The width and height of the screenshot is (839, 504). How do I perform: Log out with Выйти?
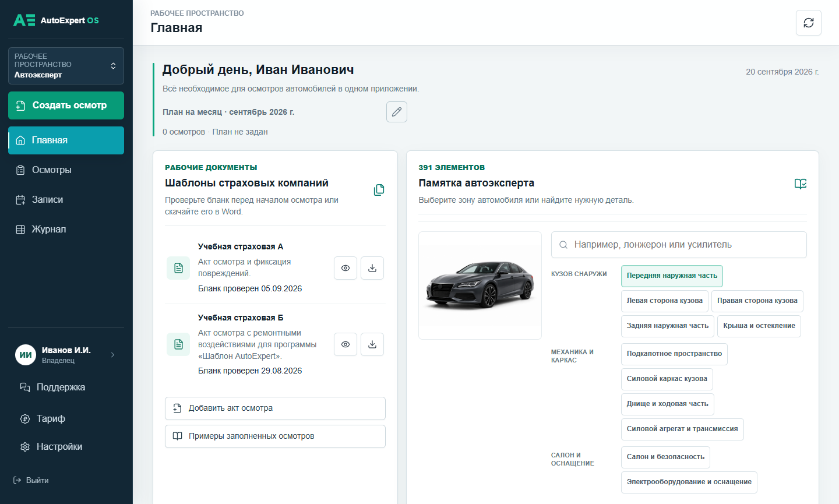click(31, 480)
